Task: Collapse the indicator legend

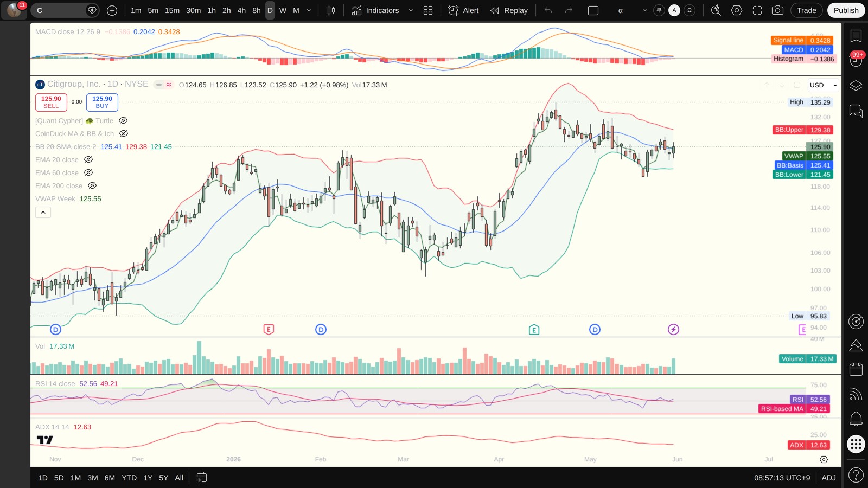Action: click(43, 213)
